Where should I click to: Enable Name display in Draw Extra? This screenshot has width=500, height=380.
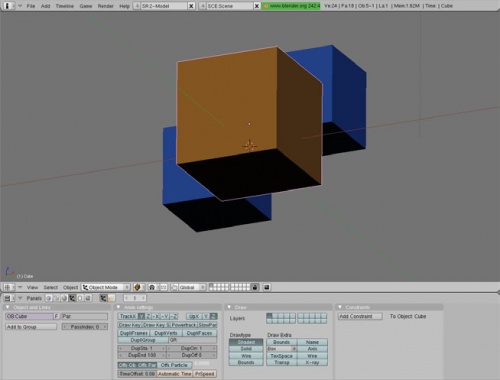(x=312, y=342)
